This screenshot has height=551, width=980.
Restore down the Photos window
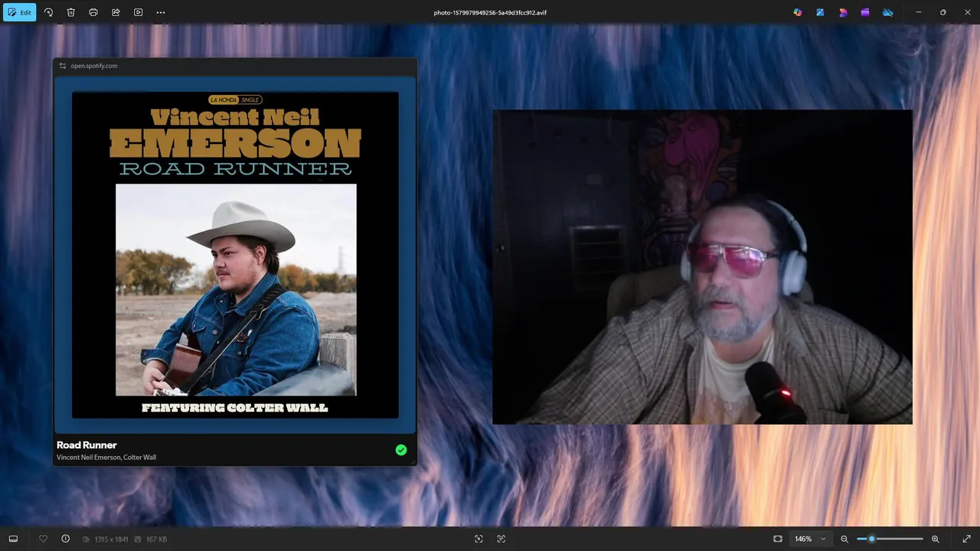[942, 12]
